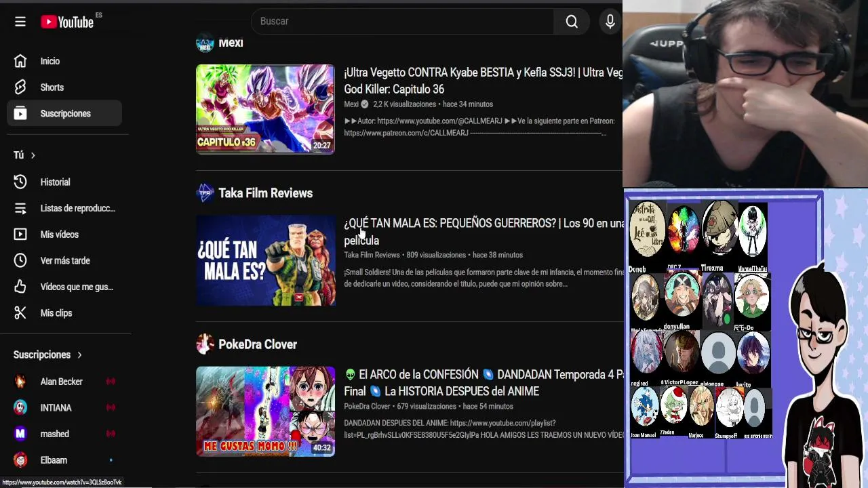
Task: Click Taka Film Reviews channel avatar
Action: pyautogui.click(x=205, y=193)
